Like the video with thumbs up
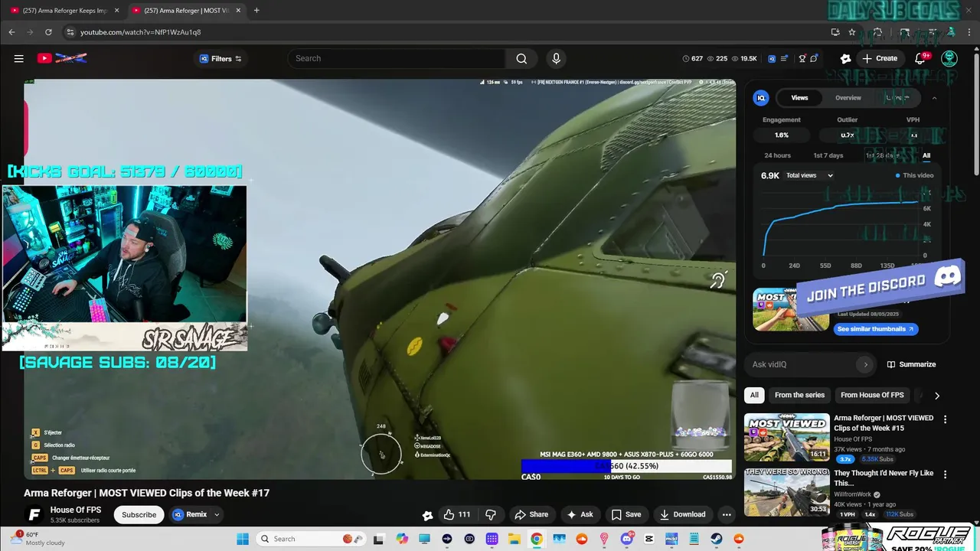Viewport: 980px width, 551px height. click(x=457, y=514)
